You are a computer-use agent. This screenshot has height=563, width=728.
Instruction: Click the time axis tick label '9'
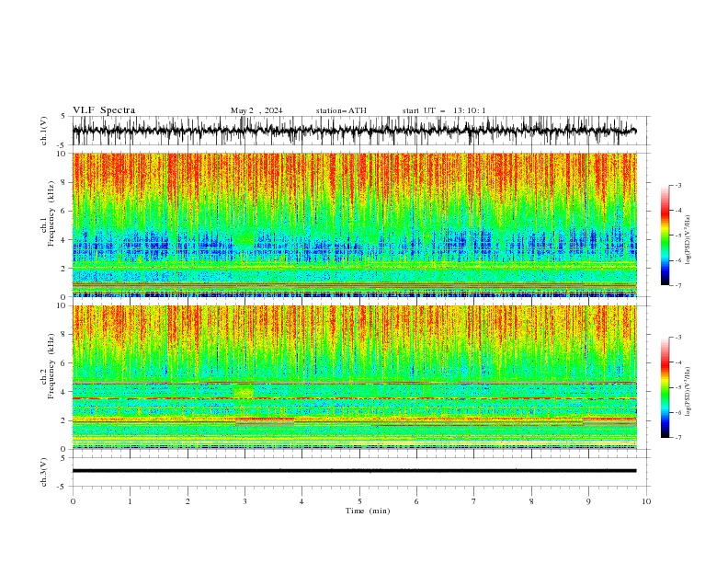[x=588, y=501]
